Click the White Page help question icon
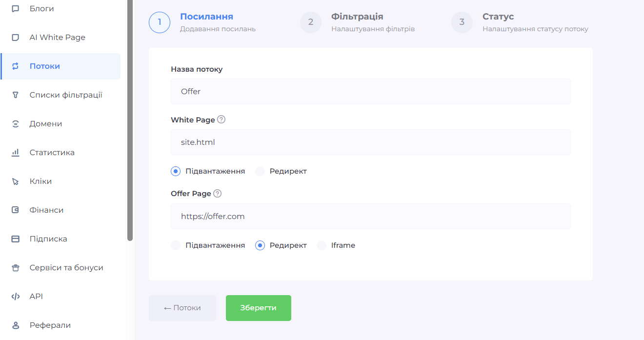644x340 pixels. click(x=221, y=120)
